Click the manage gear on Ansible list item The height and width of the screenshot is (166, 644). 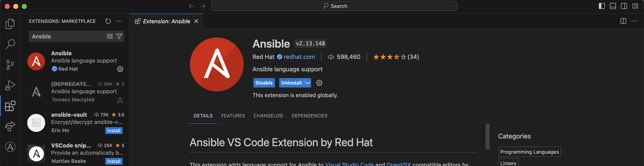[120, 69]
